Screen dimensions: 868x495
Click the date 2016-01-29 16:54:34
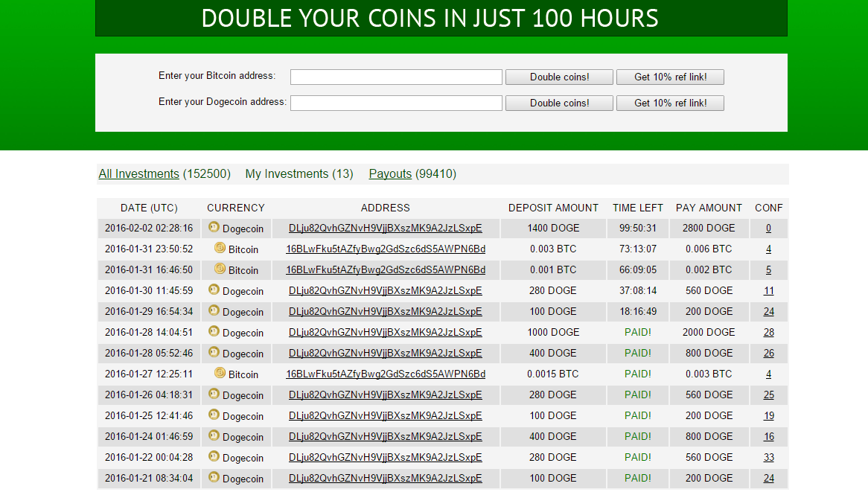pyautogui.click(x=149, y=312)
